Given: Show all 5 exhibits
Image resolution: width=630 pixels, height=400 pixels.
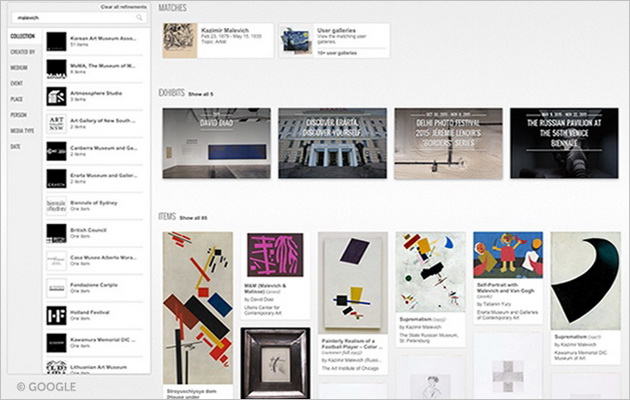Looking at the screenshot, I should [201, 94].
